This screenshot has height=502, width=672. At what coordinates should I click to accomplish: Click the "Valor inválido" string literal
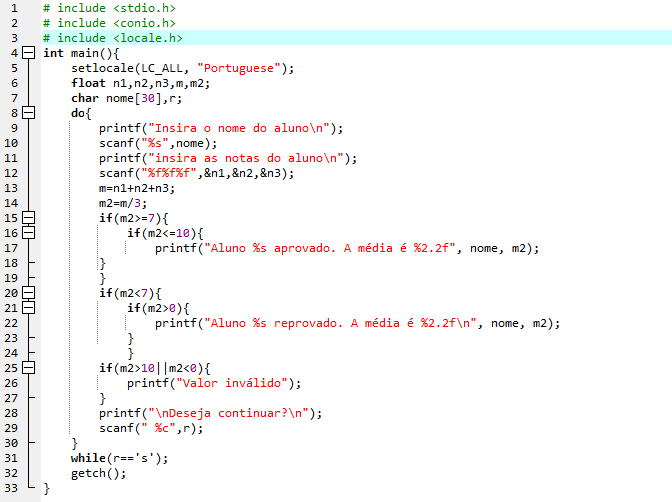[x=232, y=383]
